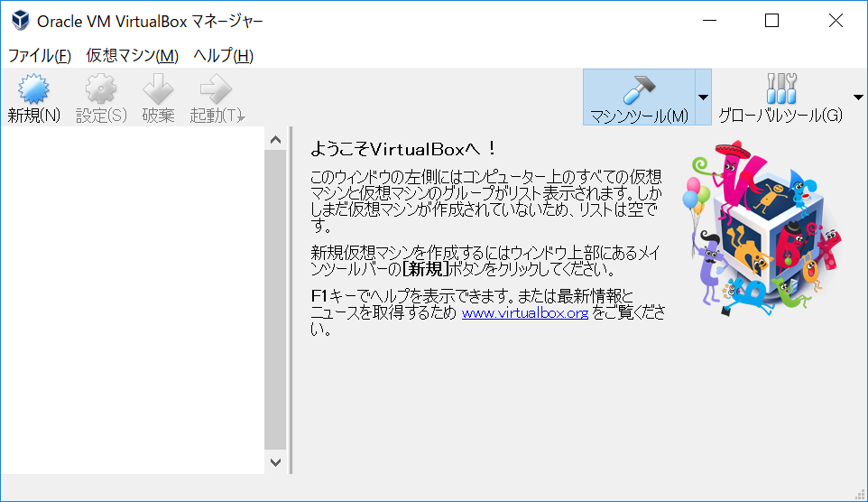This screenshot has height=502, width=868.
Task: Click the 起動(T) start arrow icon
Action: click(x=216, y=88)
